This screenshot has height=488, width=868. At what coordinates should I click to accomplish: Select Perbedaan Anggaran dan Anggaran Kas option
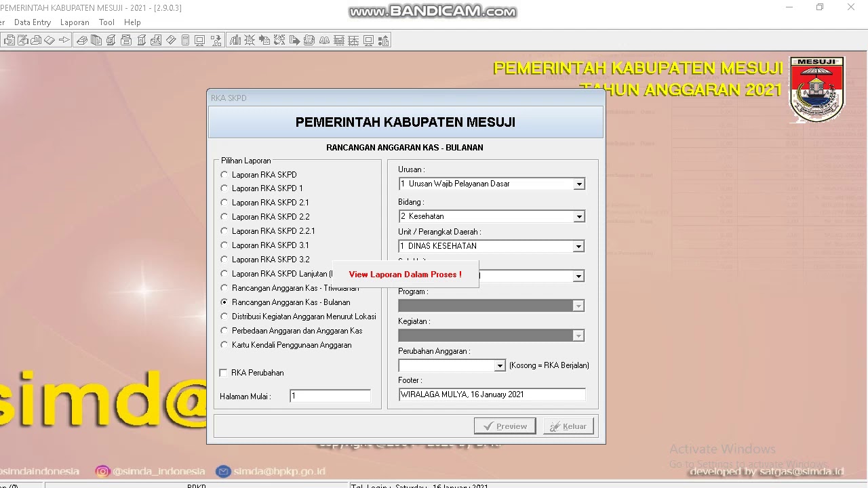point(224,331)
